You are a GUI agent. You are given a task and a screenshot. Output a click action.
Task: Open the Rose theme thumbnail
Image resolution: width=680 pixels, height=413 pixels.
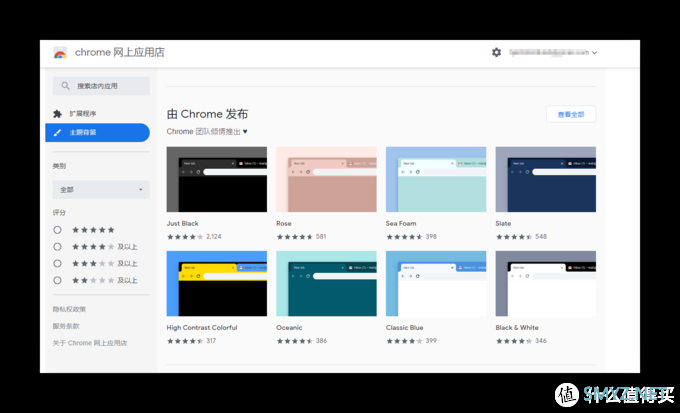(x=327, y=179)
